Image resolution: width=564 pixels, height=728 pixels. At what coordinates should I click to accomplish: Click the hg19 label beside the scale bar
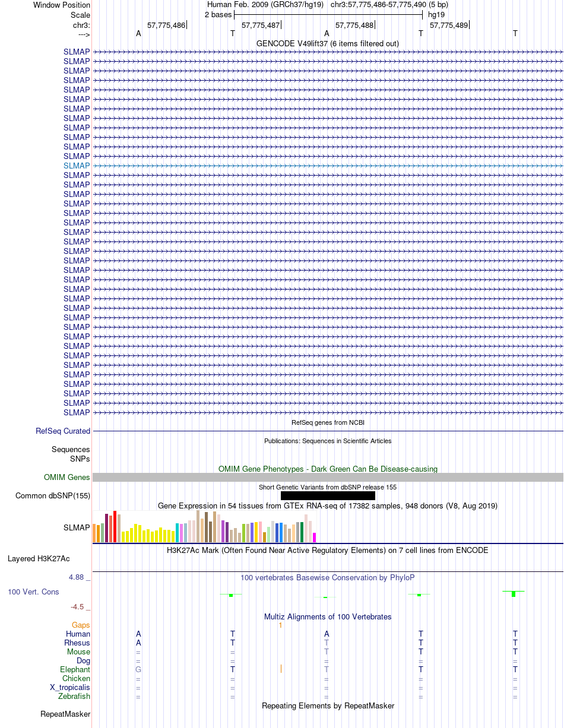click(x=436, y=14)
